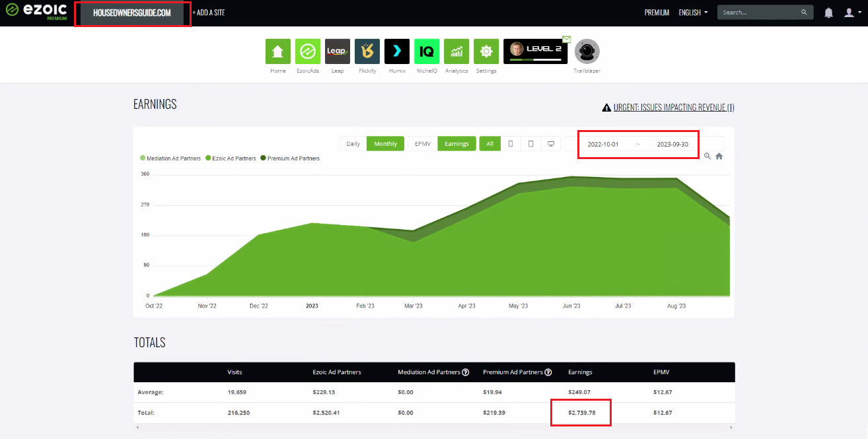
Task: Open the Flickify icon
Action: (367, 51)
